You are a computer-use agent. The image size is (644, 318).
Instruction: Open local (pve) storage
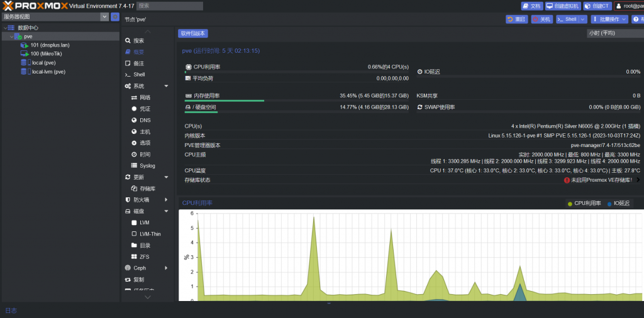point(43,63)
